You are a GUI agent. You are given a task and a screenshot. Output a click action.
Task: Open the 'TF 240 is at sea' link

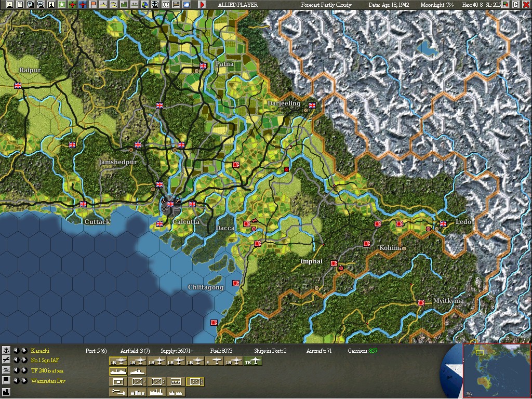coord(47,370)
